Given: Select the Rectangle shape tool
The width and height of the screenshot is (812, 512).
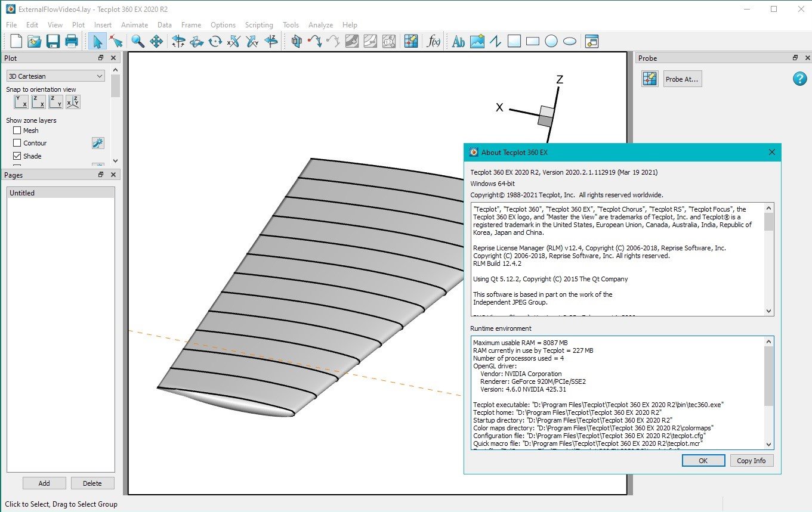Looking at the screenshot, I should [x=533, y=41].
